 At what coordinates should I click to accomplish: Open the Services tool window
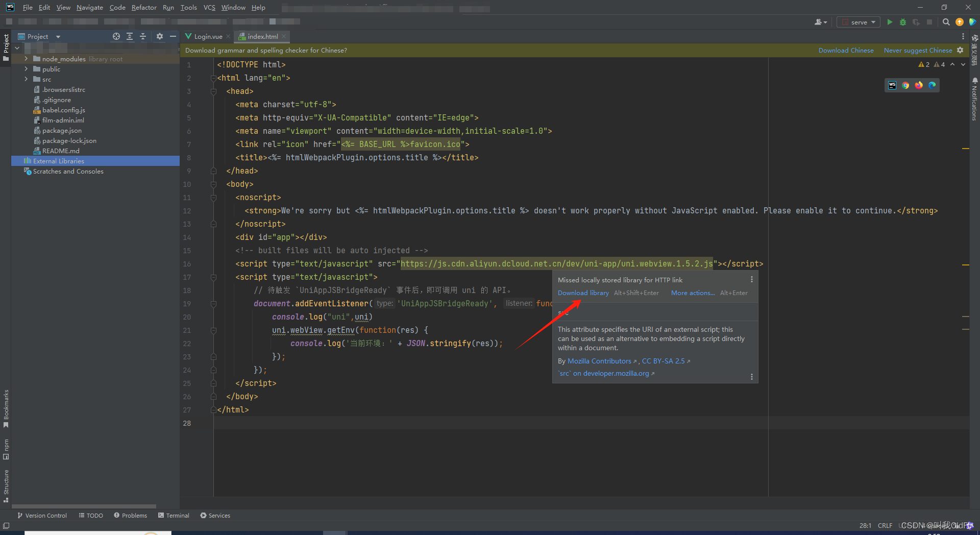point(215,516)
